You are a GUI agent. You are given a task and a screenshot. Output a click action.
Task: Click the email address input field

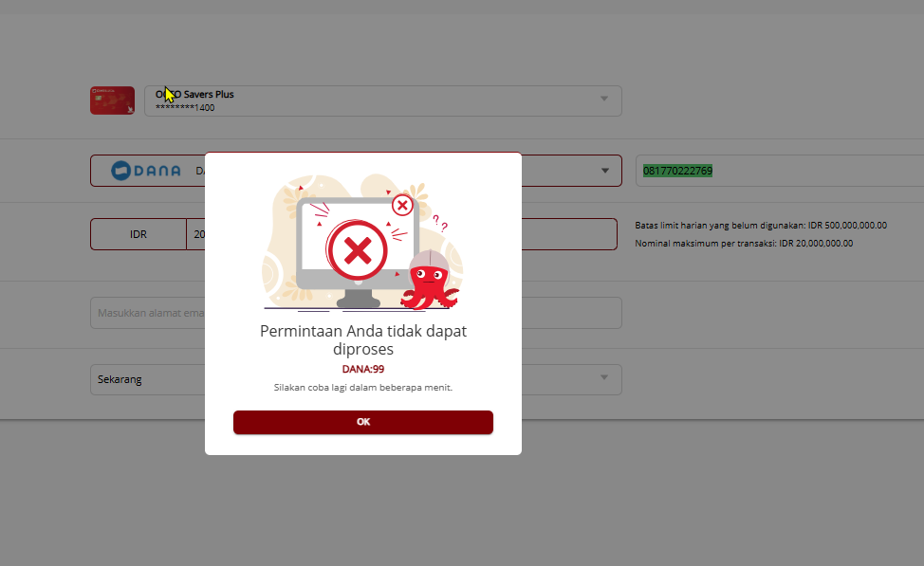coord(356,313)
